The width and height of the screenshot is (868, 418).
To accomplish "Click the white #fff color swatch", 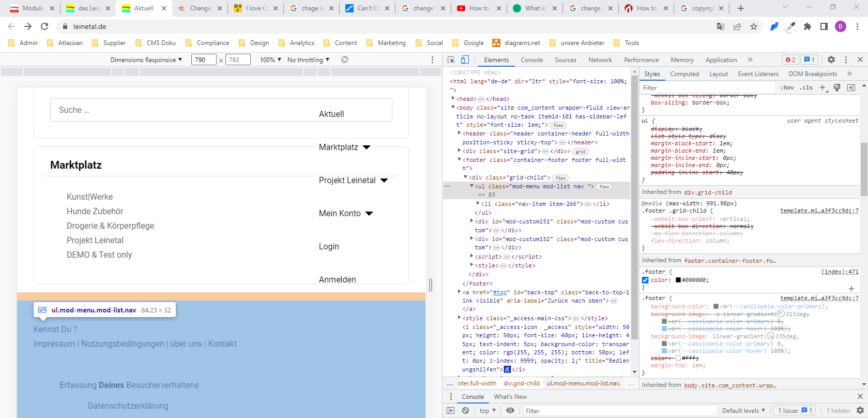I will tap(678, 358).
